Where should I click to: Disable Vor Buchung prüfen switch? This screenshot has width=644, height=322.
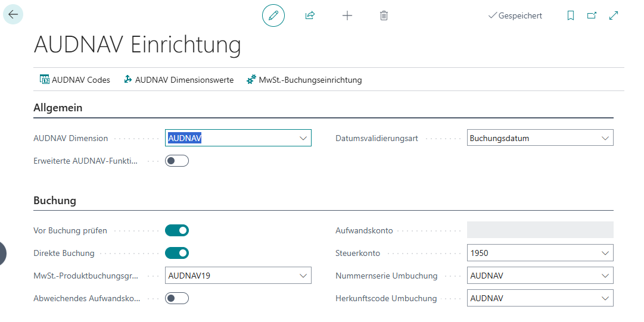(x=177, y=230)
